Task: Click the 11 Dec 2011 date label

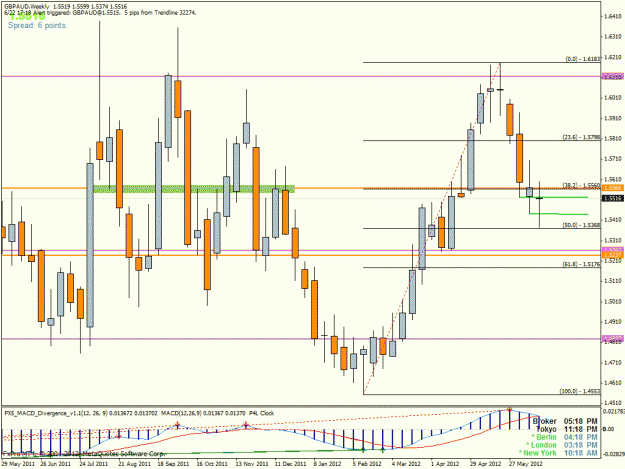Action: [x=290, y=464]
